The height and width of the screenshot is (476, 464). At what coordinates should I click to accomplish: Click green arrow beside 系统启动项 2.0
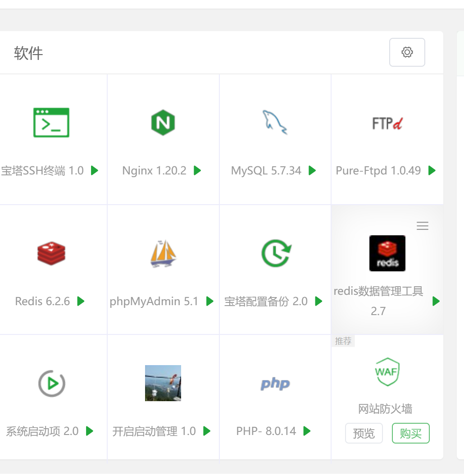click(x=90, y=431)
